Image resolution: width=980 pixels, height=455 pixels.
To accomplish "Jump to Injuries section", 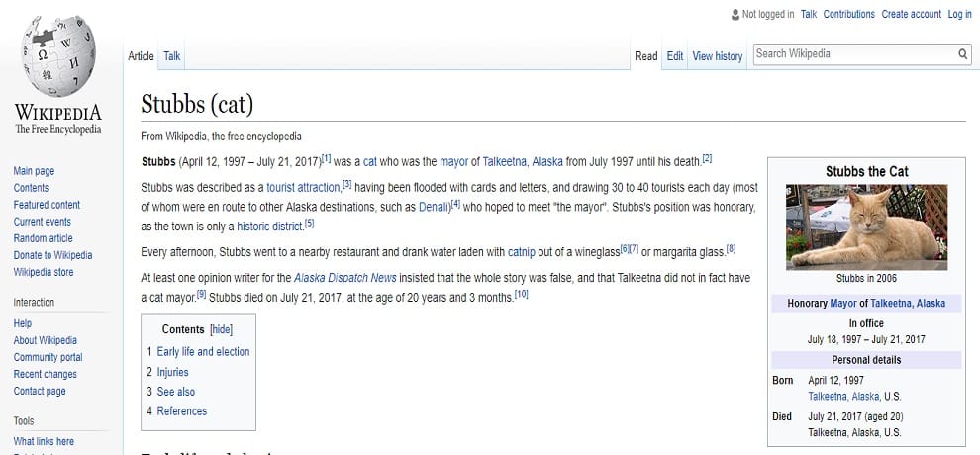I will point(172,372).
